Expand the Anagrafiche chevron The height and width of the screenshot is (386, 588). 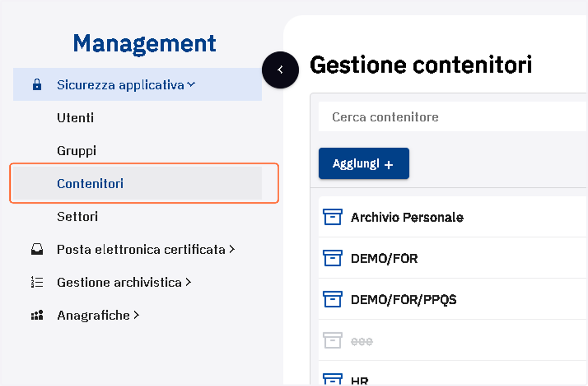(136, 315)
